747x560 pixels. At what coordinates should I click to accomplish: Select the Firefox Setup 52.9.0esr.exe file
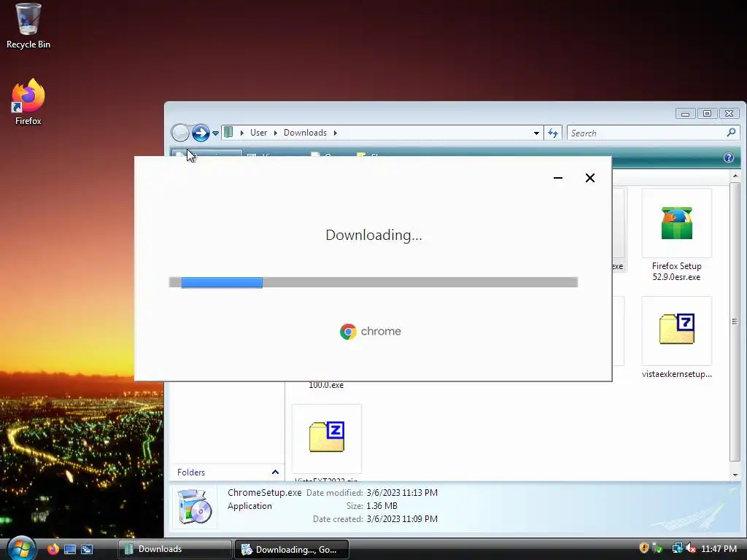pos(676,236)
